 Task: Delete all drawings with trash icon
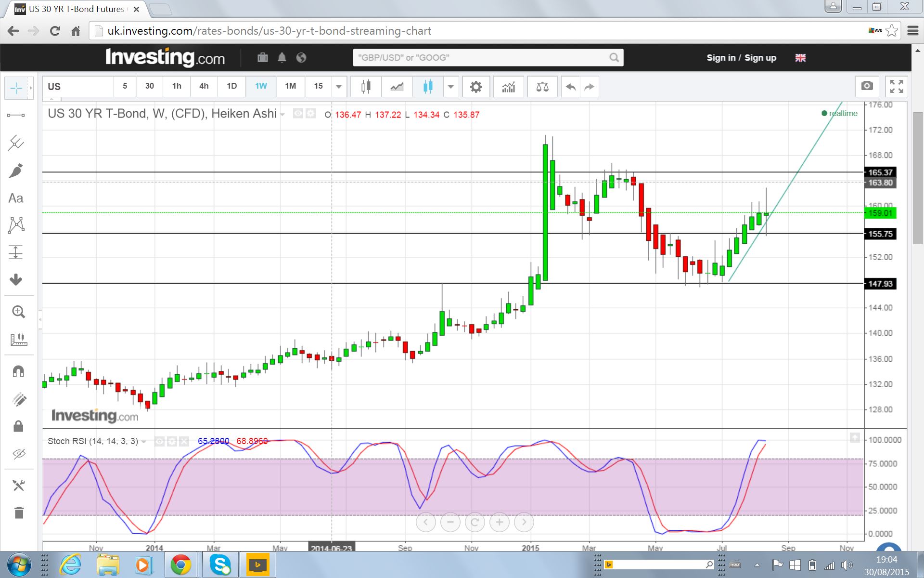click(x=19, y=513)
